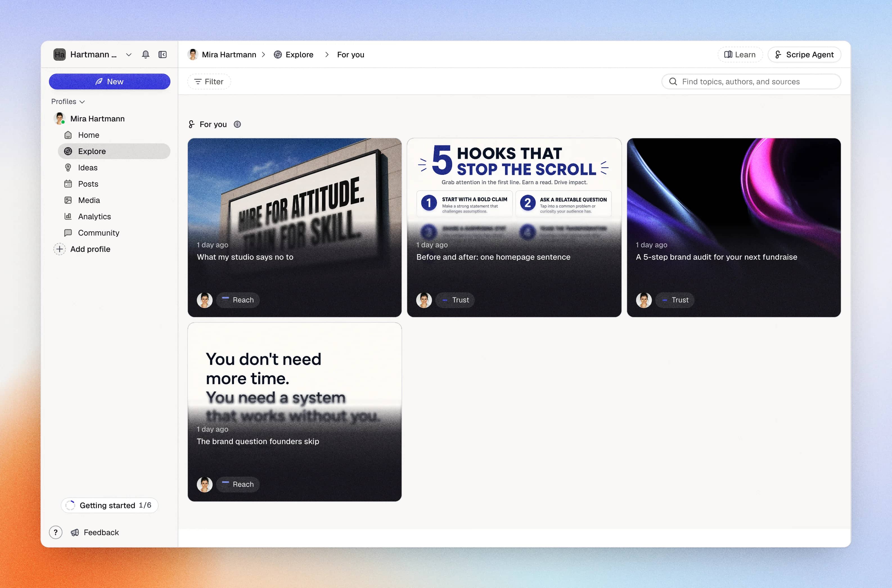Click the Feedback megaphone icon
Image resolution: width=892 pixels, height=588 pixels.
75,533
